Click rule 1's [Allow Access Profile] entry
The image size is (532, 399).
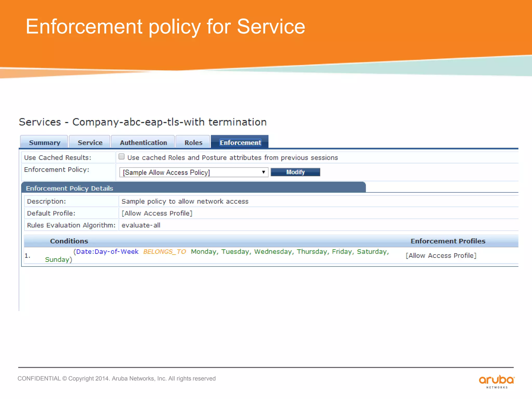(441, 256)
